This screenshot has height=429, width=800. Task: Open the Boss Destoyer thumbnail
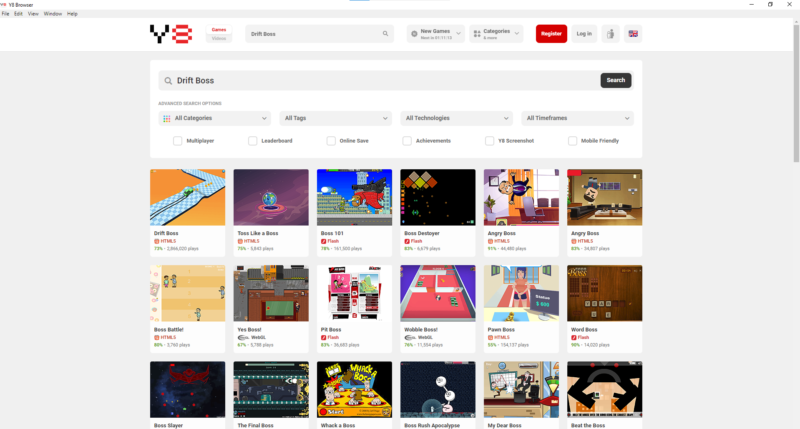(x=438, y=197)
